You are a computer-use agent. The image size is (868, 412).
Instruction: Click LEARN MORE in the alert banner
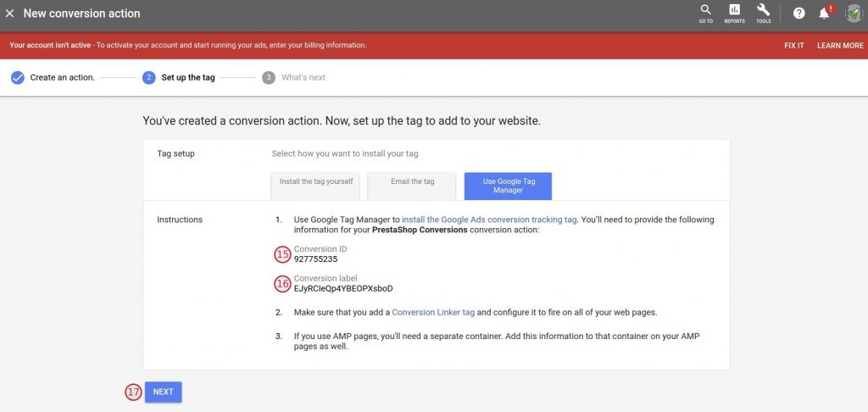coord(840,45)
